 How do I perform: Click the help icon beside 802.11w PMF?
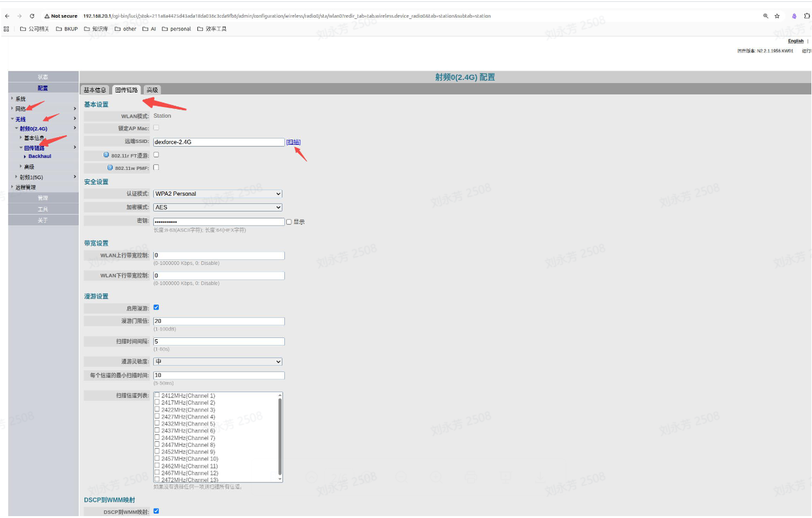coord(110,167)
